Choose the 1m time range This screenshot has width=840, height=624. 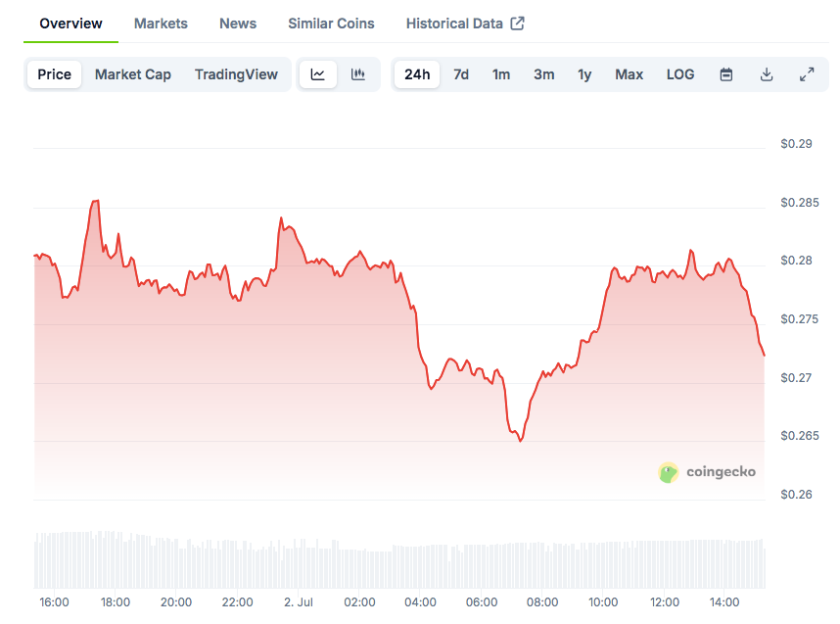(x=501, y=74)
